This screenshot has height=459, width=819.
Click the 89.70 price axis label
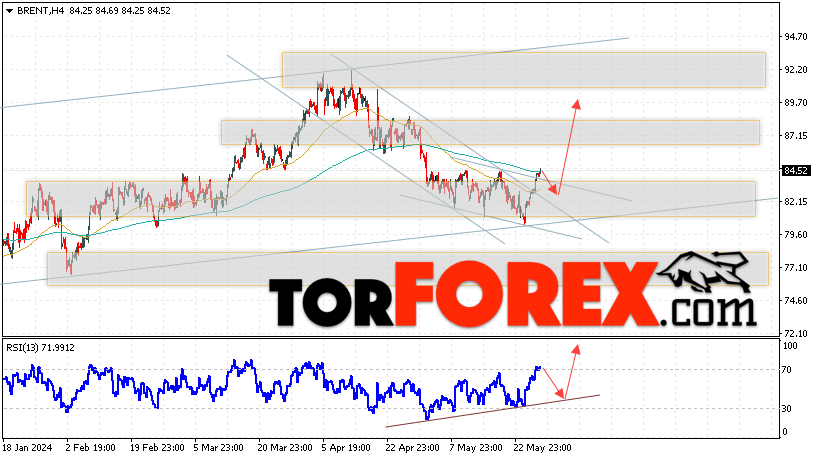tap(795, 103)
